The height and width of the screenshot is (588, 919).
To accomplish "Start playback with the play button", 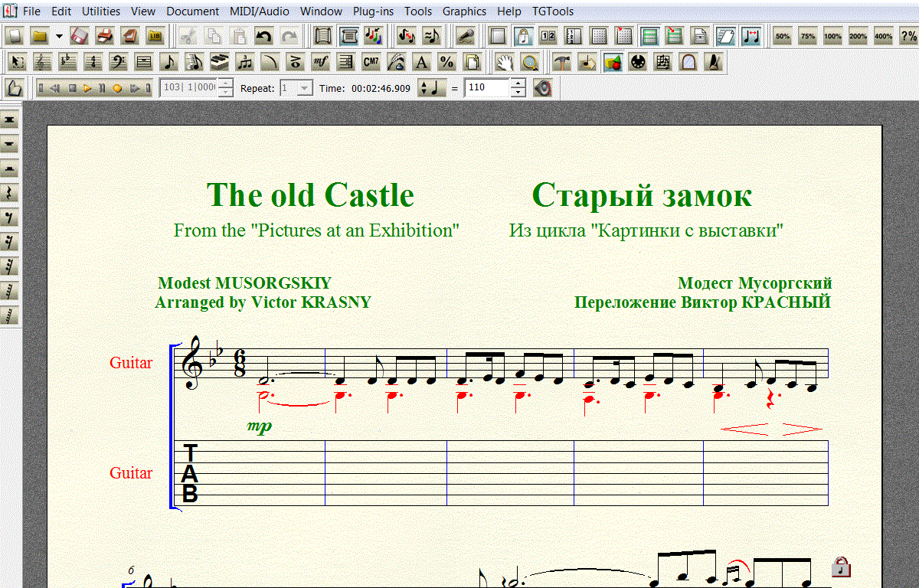I will pyautogui.click(x=87, y=88).
